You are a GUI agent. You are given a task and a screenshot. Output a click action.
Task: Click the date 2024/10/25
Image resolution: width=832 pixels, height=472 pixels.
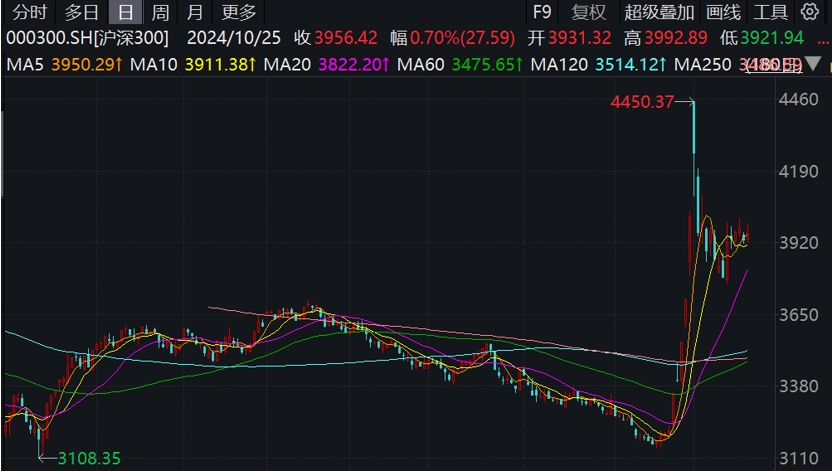tap(233, 38)
